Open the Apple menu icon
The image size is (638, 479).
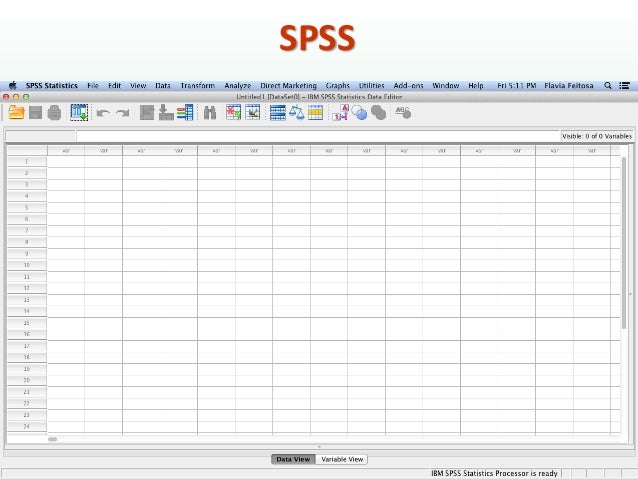pyautogui.click(x=13, y=85)
